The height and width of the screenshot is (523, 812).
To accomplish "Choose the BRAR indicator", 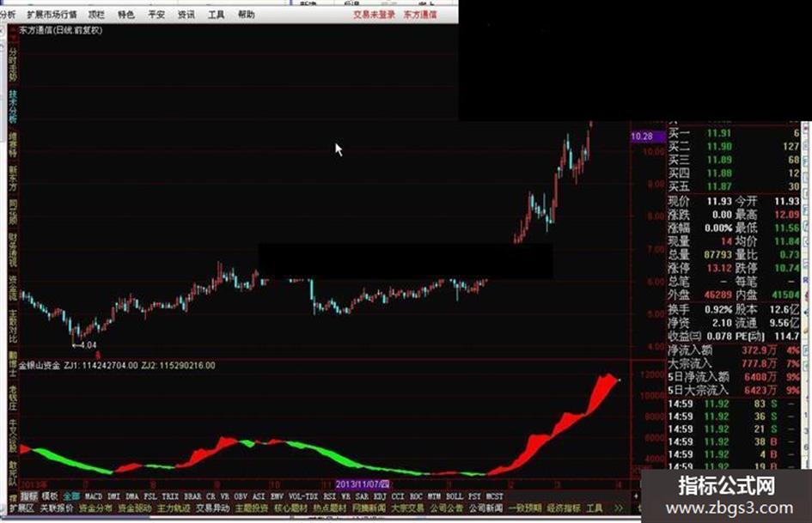I will coord(192,496).
